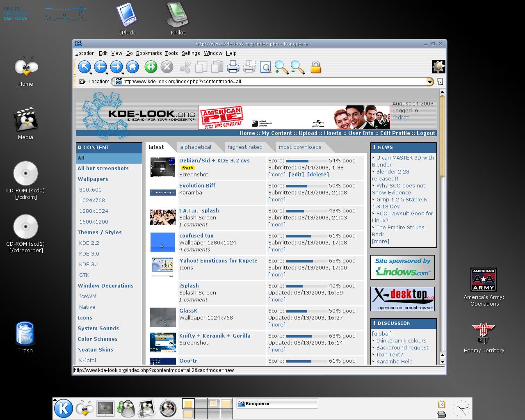Open the Trash desktop icon
The width and height of the screenshot is (525, 420).
click(x=25, y=337)
